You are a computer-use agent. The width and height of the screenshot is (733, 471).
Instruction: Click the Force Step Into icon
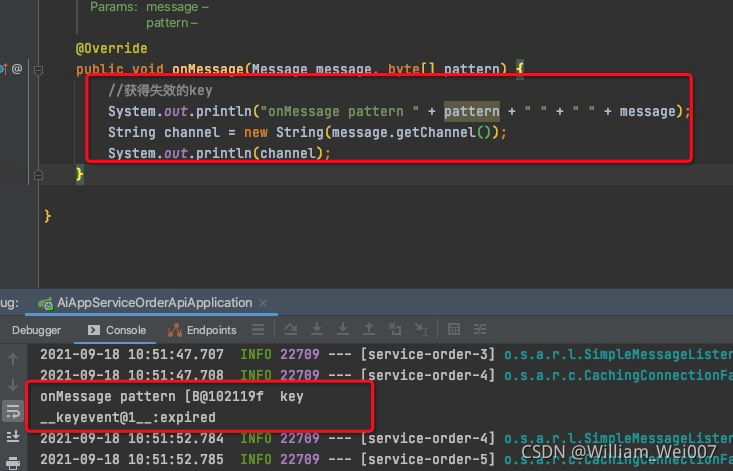point(343,329)
